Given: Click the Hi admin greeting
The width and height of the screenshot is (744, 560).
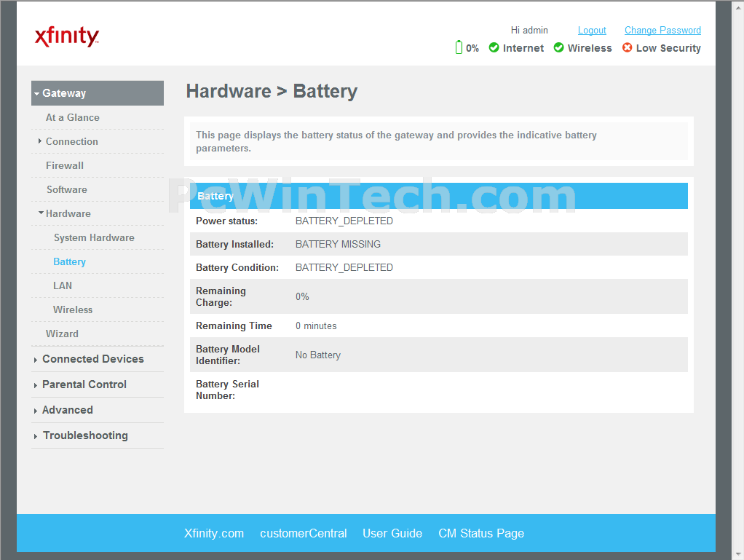Looking at the screenshot, I should point(529,31).
